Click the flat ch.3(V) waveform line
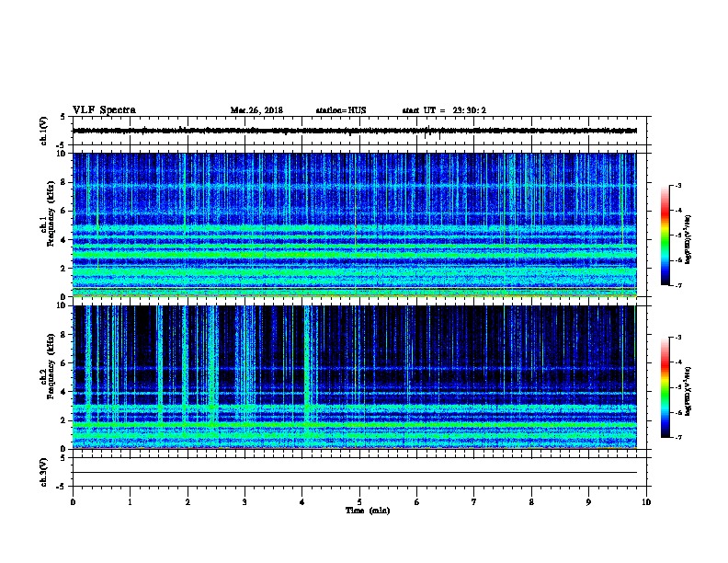728x563 pixels. pyautogui.click(x=355, y=473)
